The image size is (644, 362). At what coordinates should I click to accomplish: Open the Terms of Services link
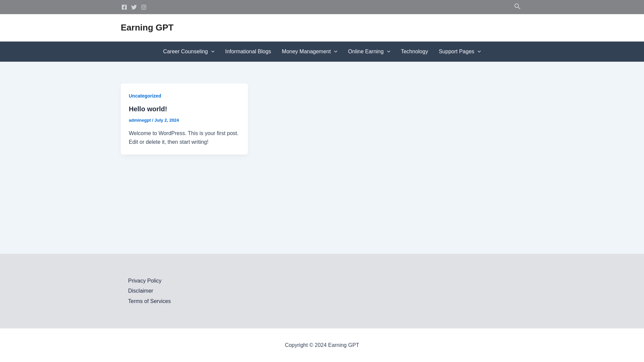point(149,301)
